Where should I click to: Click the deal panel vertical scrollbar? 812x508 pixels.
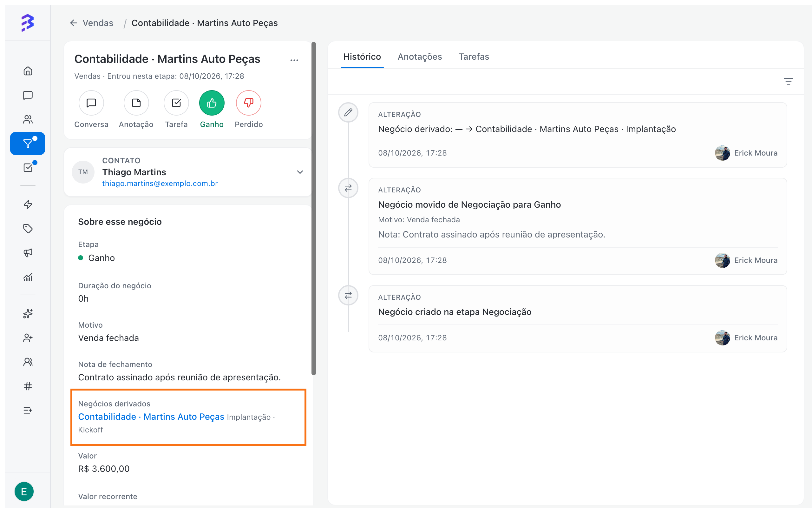click(x=314, y=208)
